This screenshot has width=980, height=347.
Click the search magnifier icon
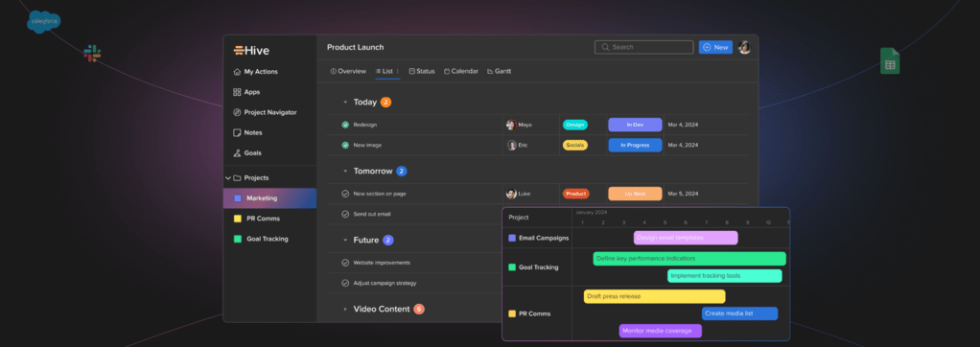point(605,47)
